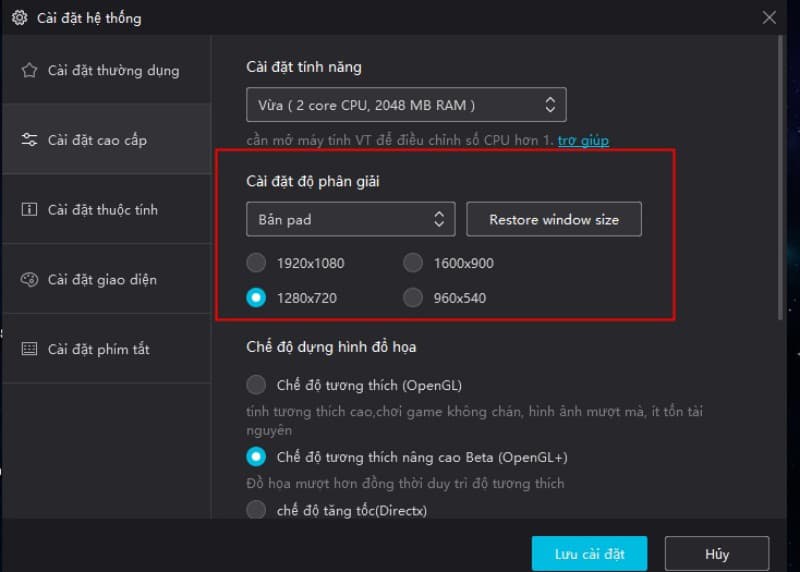Click the Cài đặt tính năng heading

[x=304, y=67]
